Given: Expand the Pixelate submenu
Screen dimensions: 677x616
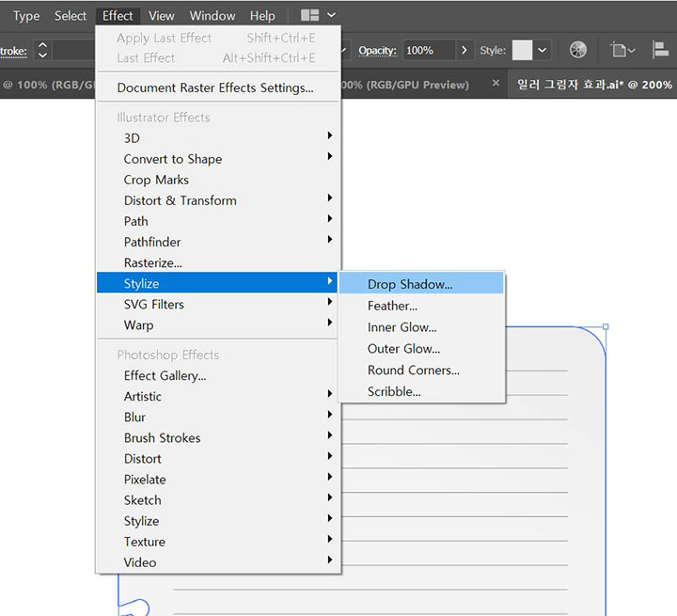Looking at the screenshot, I should [218, 480].
